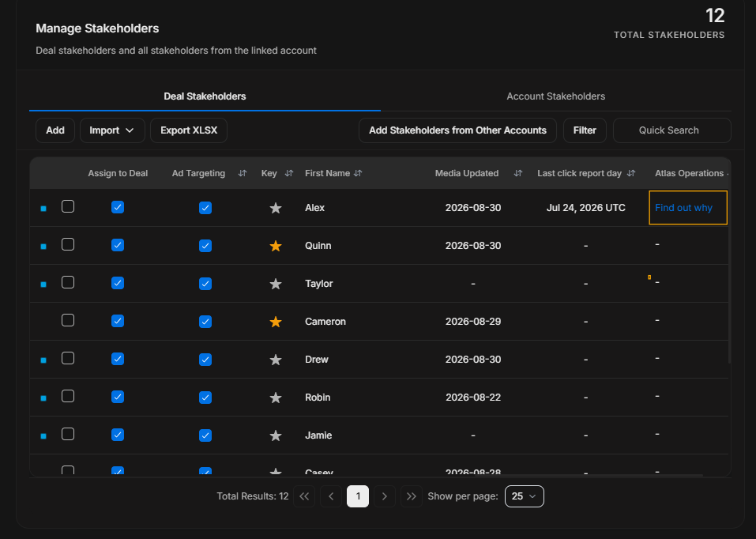Image resolution: width=756 pixels, height=539 pixels.
Task: Open the Import dropdown menu
Action: (x=112, y=130)
